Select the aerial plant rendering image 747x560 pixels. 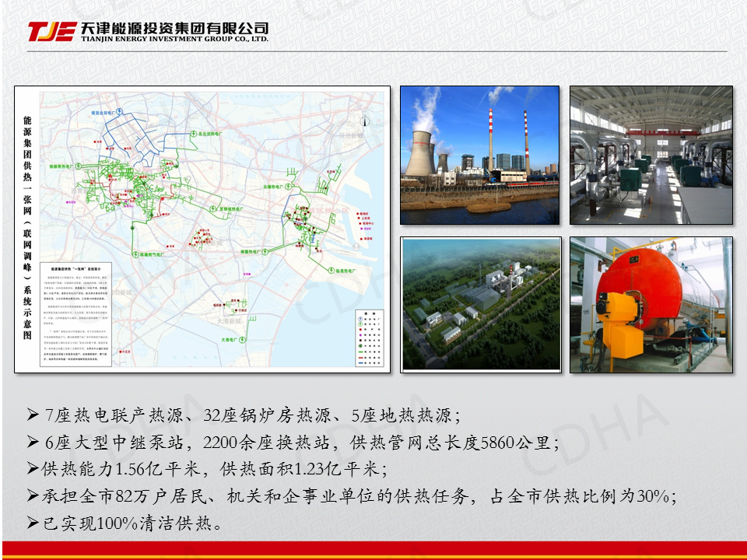[x=480, y=303]
